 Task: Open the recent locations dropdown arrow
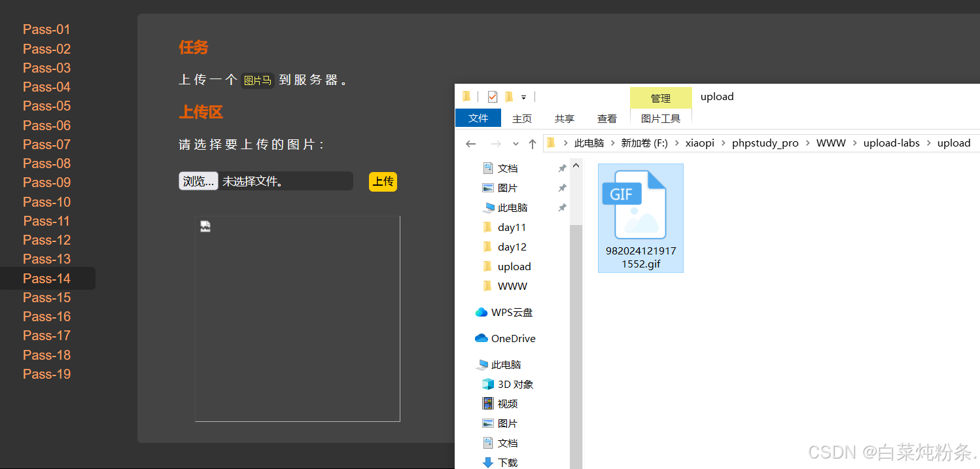click(x=516, y=144)
